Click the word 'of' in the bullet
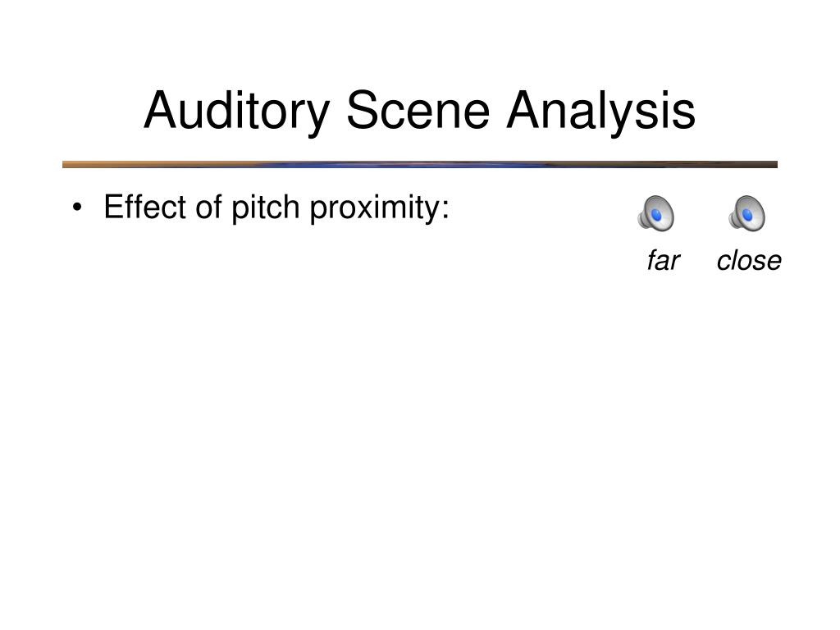This screenshot has height=630, width=840. 208,207
